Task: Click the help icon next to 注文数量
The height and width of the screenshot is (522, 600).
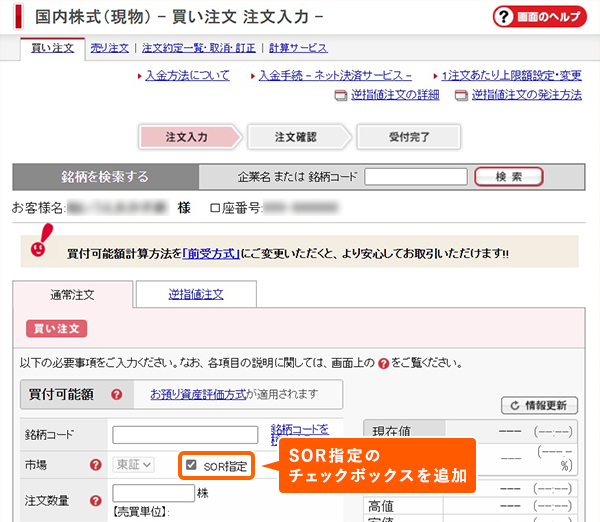Action: pyautogui.click(x=96, y=501)
